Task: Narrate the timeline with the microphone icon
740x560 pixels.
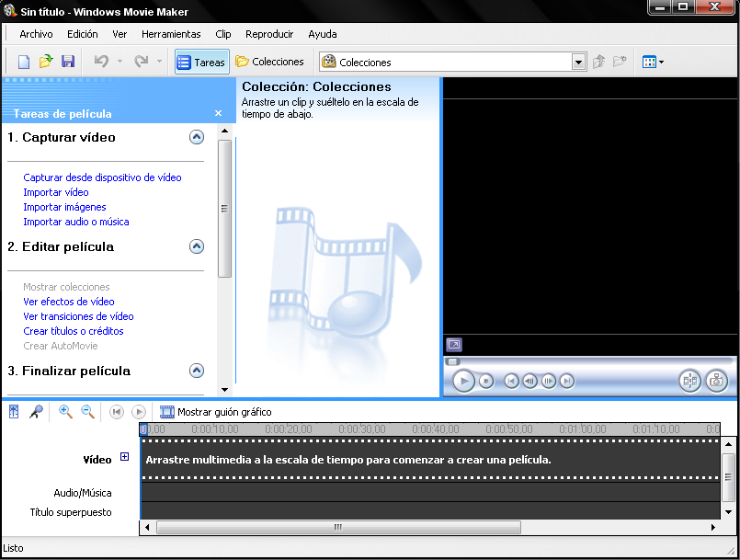Action: pyautogui.click(x=36, y=412)
